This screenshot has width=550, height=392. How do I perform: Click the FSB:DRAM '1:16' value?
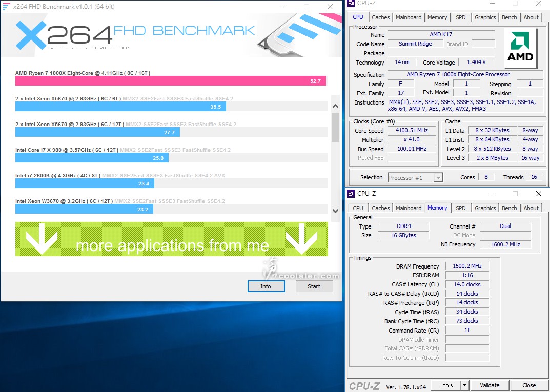tap(467, 275)
